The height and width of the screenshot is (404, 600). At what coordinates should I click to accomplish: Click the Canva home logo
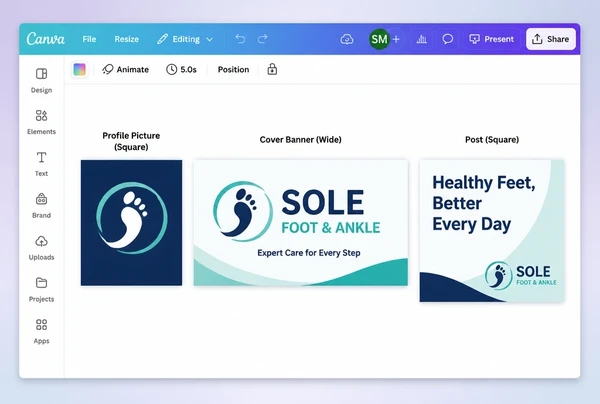coord(46,39)
